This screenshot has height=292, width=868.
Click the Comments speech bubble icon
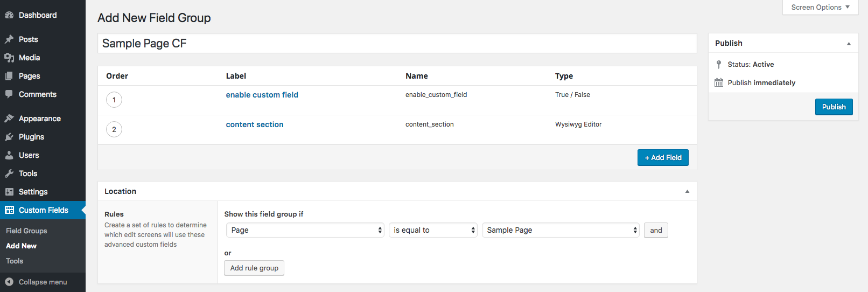(x=9, y=94)
